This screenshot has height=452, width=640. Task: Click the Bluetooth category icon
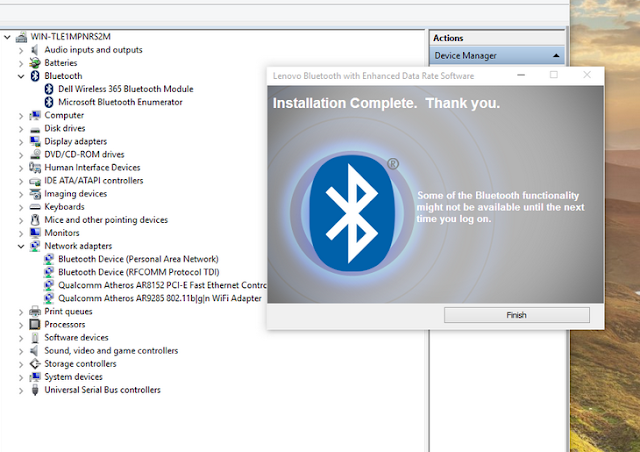(x=35, y=76)
